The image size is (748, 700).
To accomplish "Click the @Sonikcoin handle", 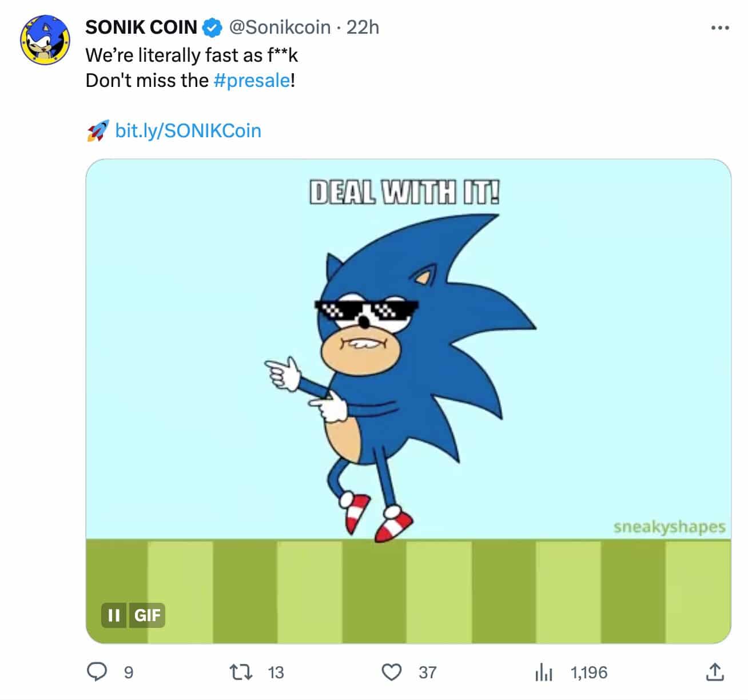I will point(280,27).
